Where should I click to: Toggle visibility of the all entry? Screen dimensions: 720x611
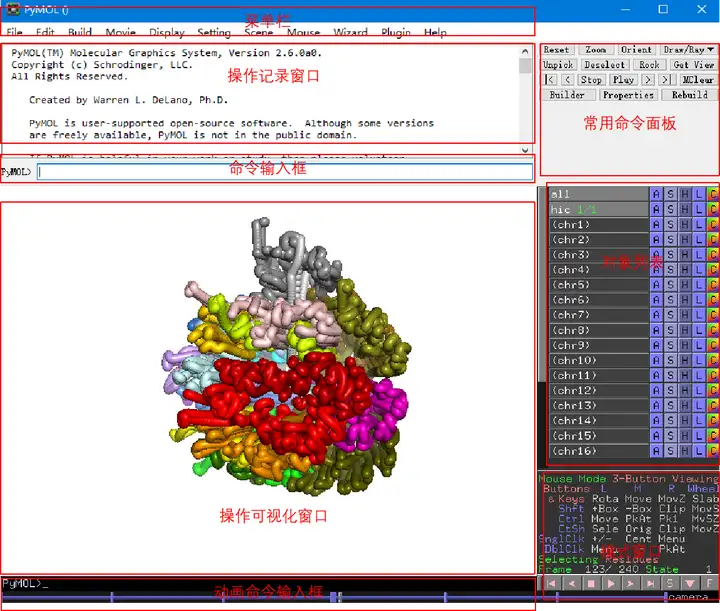(x=599, y=194)
